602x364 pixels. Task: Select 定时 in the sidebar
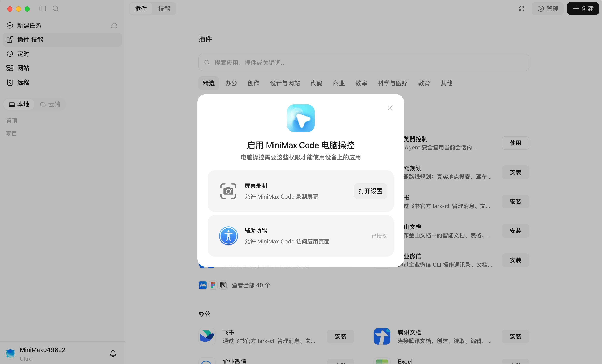[x=62, y=54]
